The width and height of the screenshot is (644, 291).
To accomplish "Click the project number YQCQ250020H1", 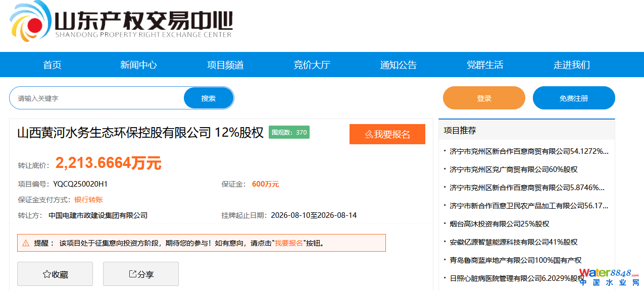I will pyautogui.click(x=80, y=184).
